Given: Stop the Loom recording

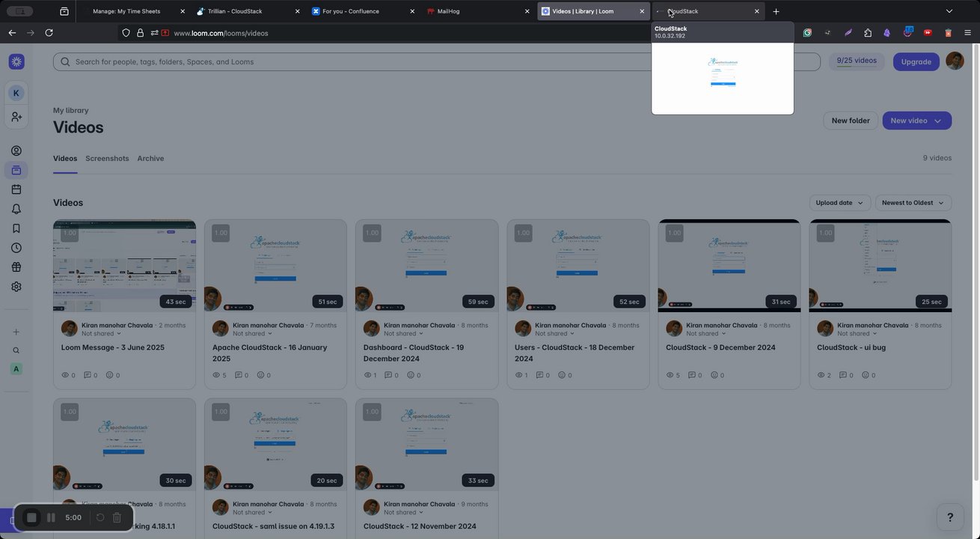Looking at the screenshot, I should click(31, 517).
